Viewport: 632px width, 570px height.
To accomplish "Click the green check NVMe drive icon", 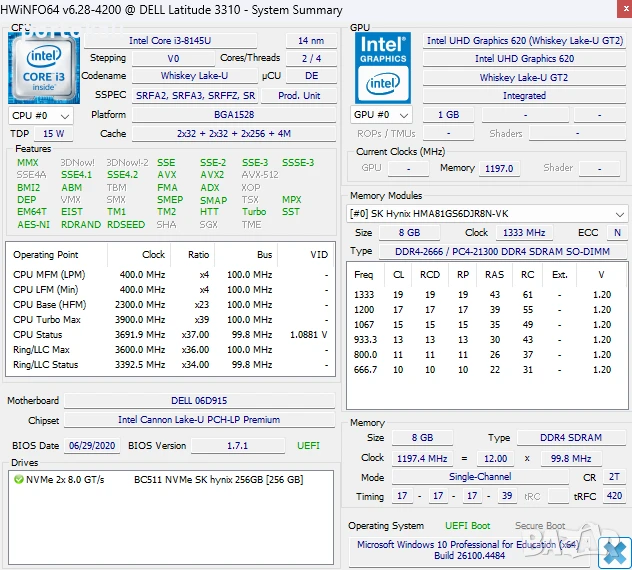I will click(x=19, y=479).
